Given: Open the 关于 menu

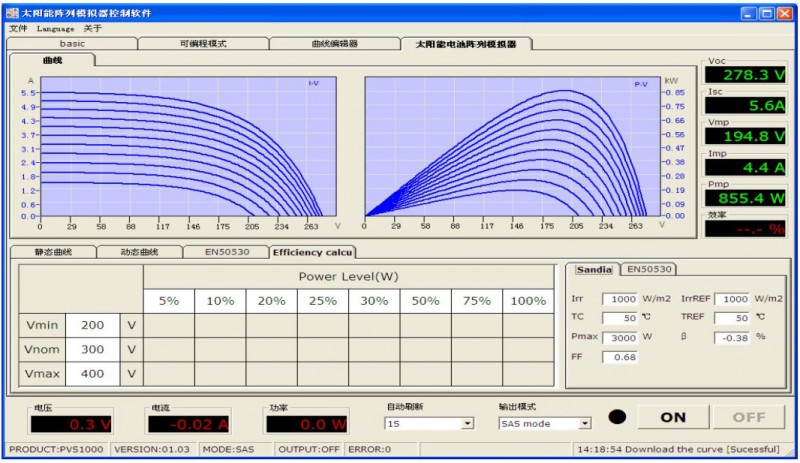Looking at the screenshot, I should [x=93, y=29].
